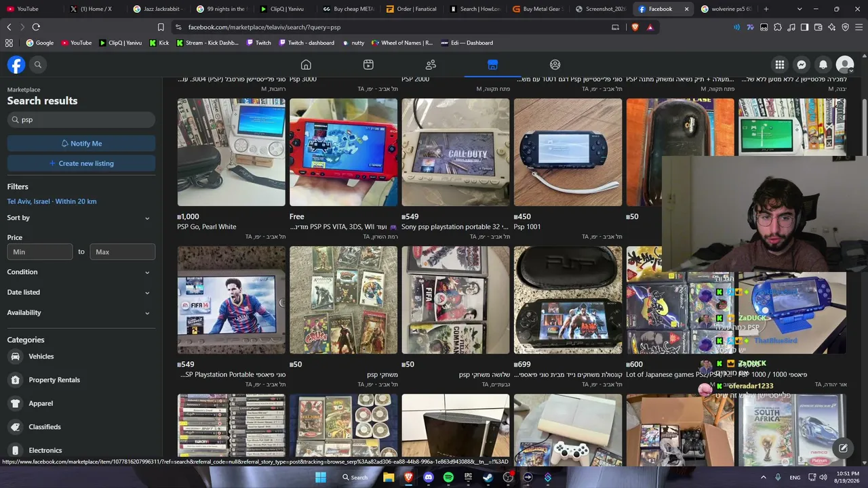The height and width of the screenshot is (488, 868).
Task: Open the Classifieds category
Action: (81, 427)
